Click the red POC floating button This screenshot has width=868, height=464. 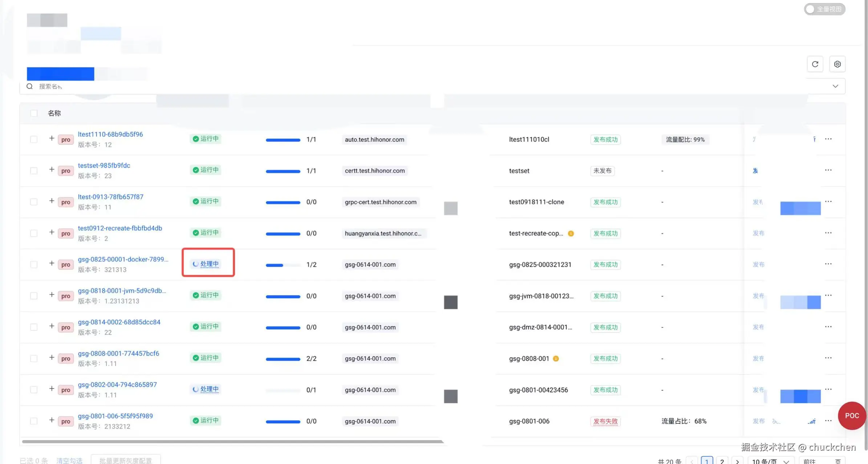pos(852,416)
